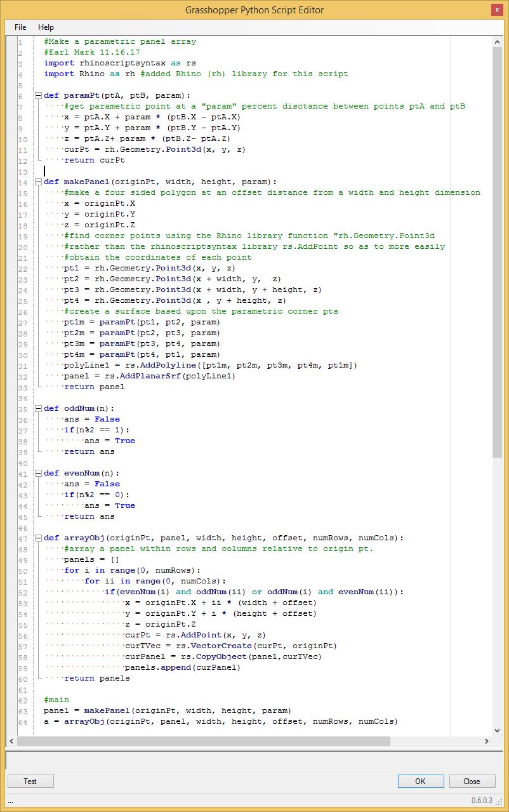Click line "return panel"
The image size is (509, 812).
[x=95, y=387]
